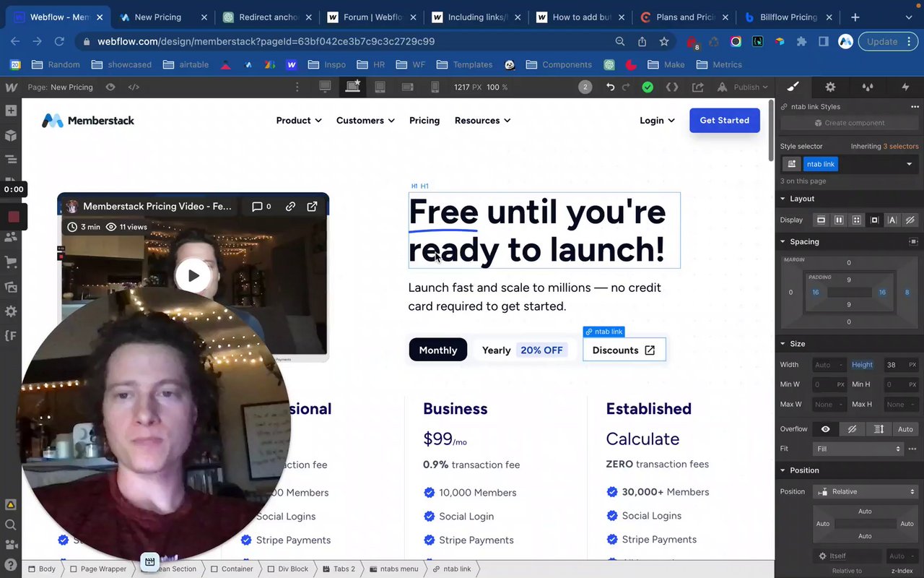Switch to the Style Manager droplets tab
Screen dimensions: 924x578
pos(868,87)
